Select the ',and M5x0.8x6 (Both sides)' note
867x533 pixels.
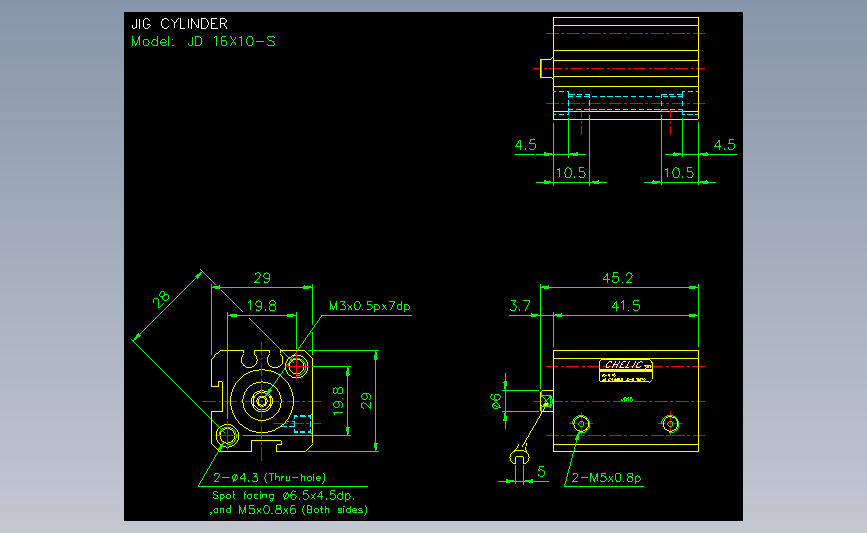pos(288,510)
